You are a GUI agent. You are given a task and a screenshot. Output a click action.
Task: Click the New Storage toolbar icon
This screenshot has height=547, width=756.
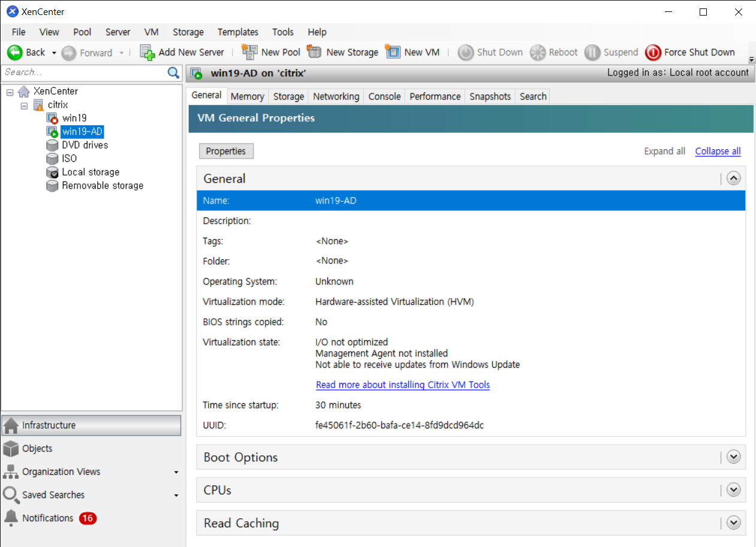coord(314,52)
